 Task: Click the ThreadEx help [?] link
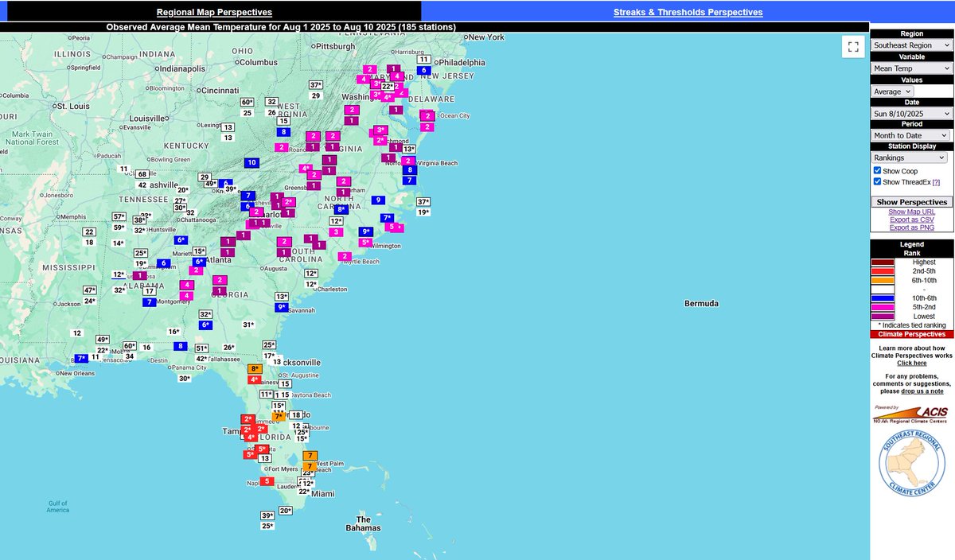[936, 182]
